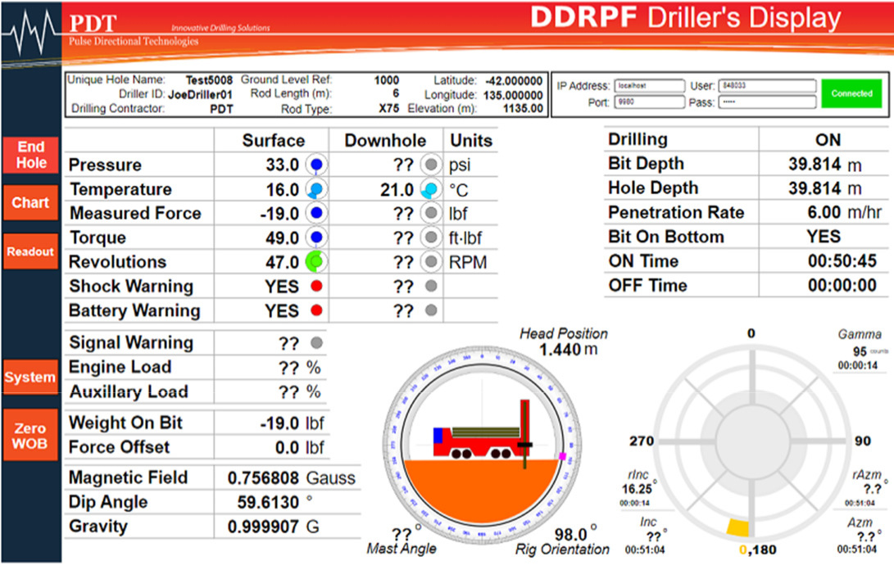Click the Head Position value 1.440 m
This screenshot has height=588, width=894.
point(569,349)
